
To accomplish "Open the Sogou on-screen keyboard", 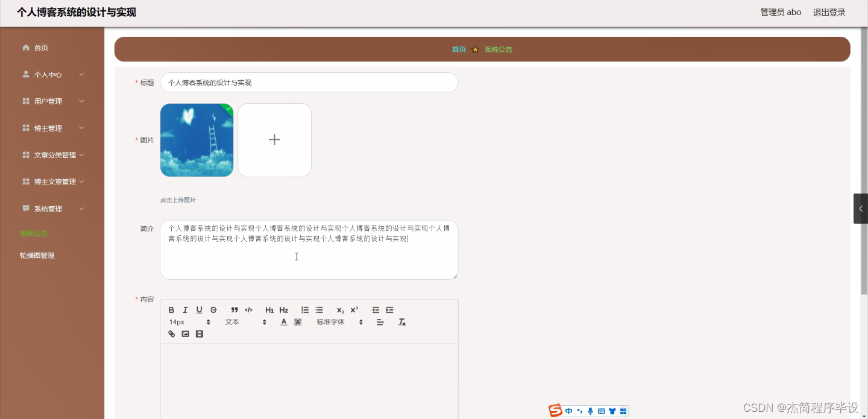I will coord(601,411).
